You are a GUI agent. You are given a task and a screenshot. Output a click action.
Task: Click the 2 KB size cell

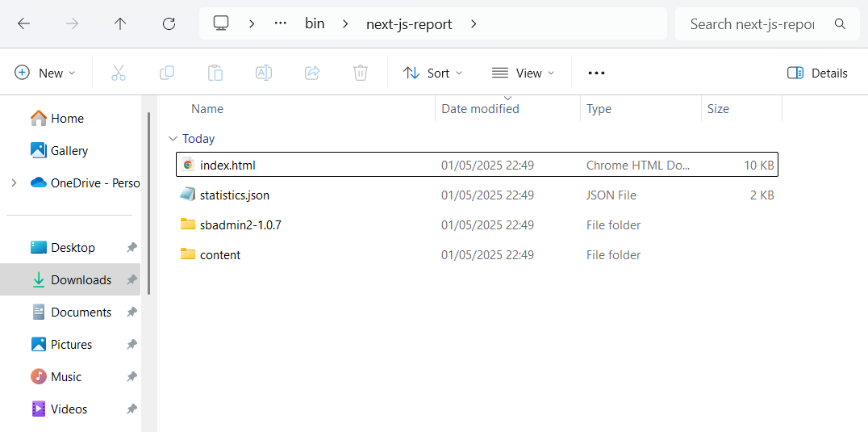(762, 195)
